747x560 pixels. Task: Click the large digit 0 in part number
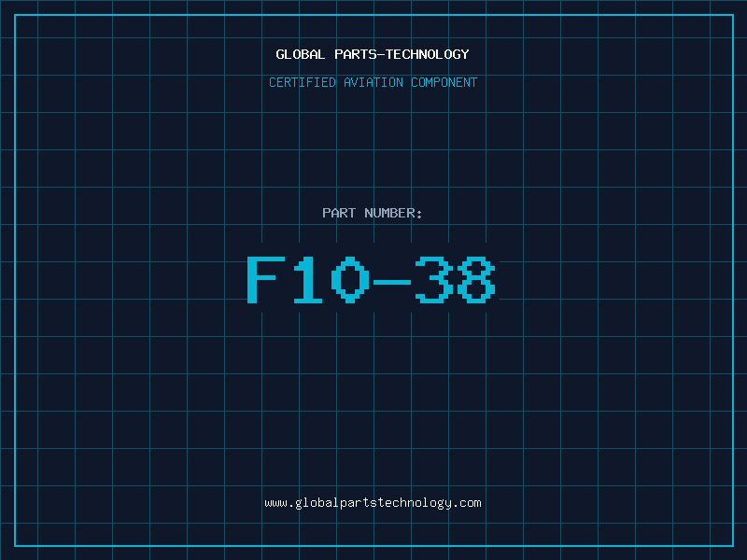point(350,279)
